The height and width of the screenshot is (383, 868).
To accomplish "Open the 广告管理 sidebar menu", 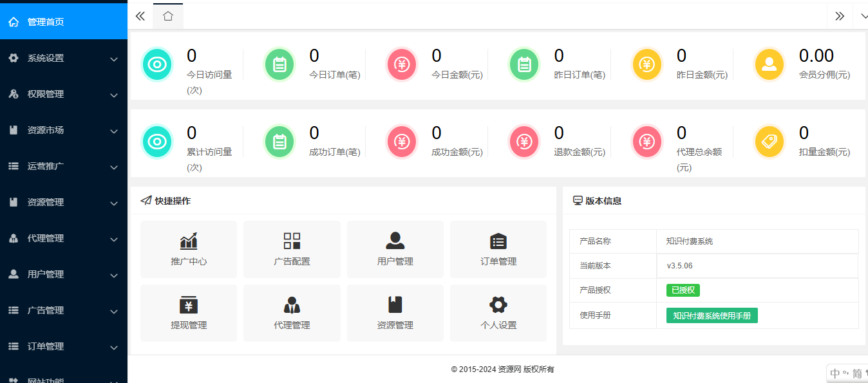I will click(x=63, y=311).
